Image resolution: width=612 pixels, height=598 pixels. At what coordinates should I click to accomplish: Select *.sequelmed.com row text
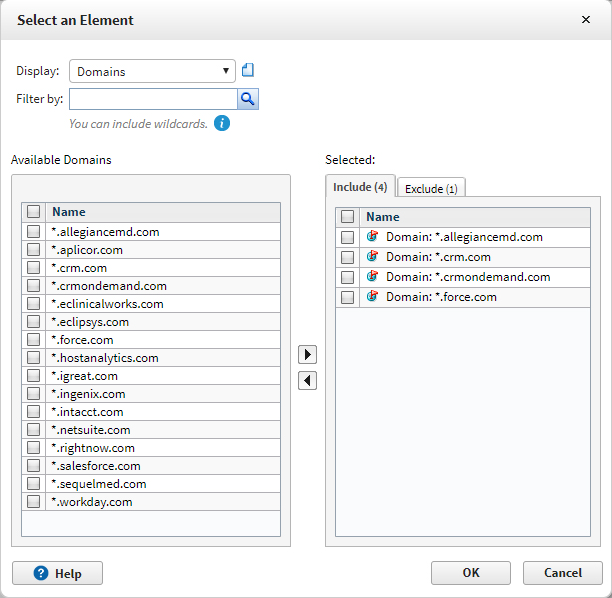[99, 484]
